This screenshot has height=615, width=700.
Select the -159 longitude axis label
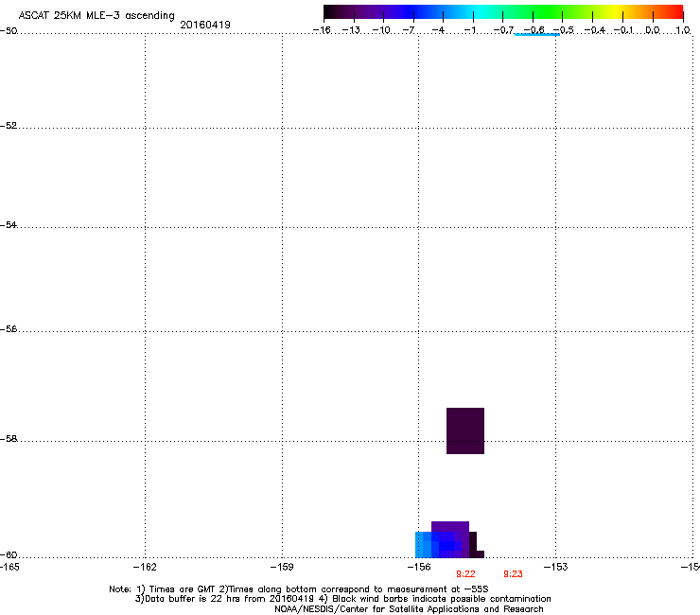pos(282,567)
